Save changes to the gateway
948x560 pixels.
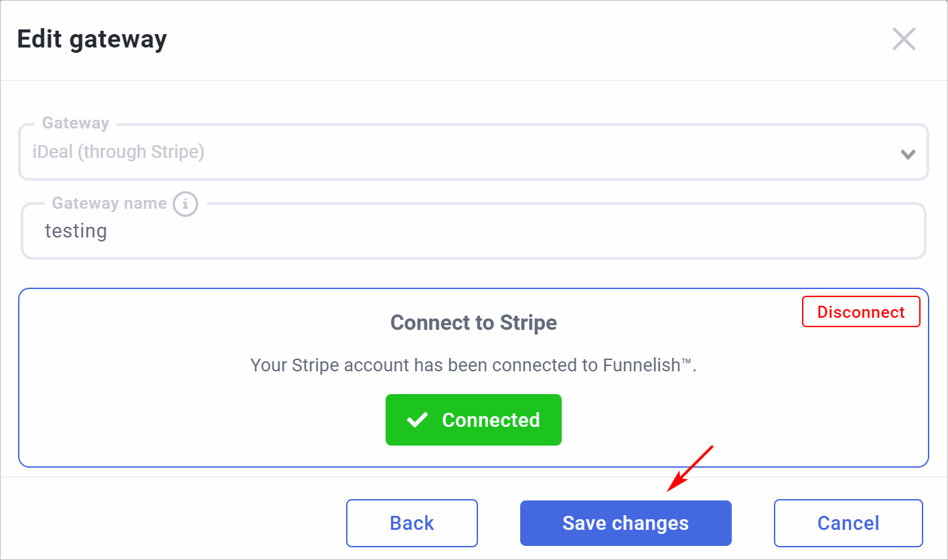click(x=625, y=523)
